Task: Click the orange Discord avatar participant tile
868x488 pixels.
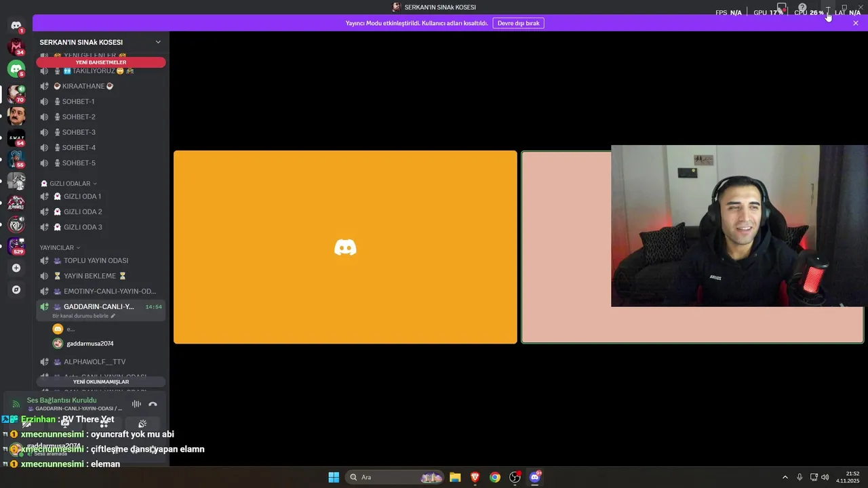Action: tap(345, 247)
